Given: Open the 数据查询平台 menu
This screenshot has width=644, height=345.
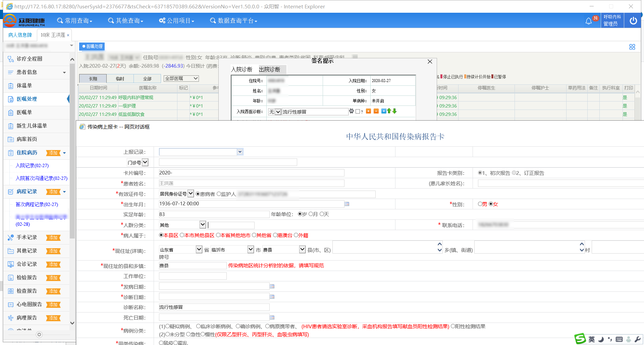Looking at the screenshot, I should pyautogui.click(x=234, y=21).
